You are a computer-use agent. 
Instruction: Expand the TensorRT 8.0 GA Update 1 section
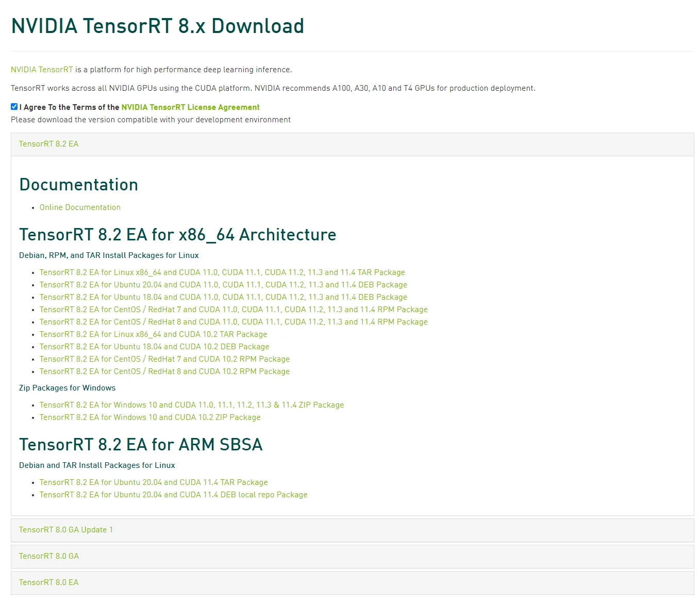353,530
